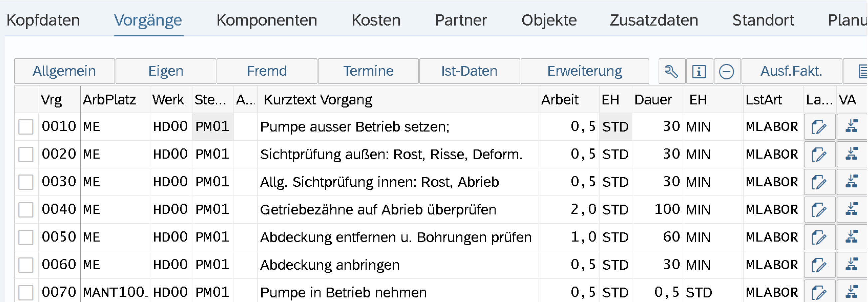
Task: Click the Termine button
Action: click(368, 71)
